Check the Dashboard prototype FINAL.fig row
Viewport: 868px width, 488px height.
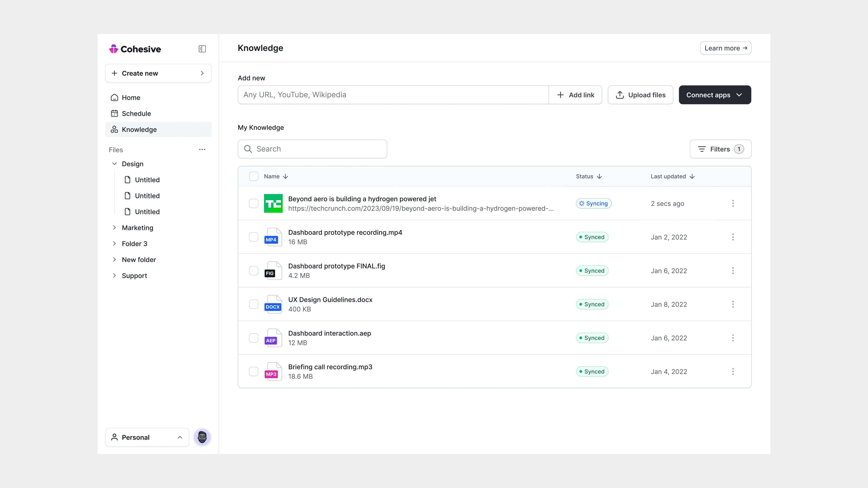tap(253, 271)
